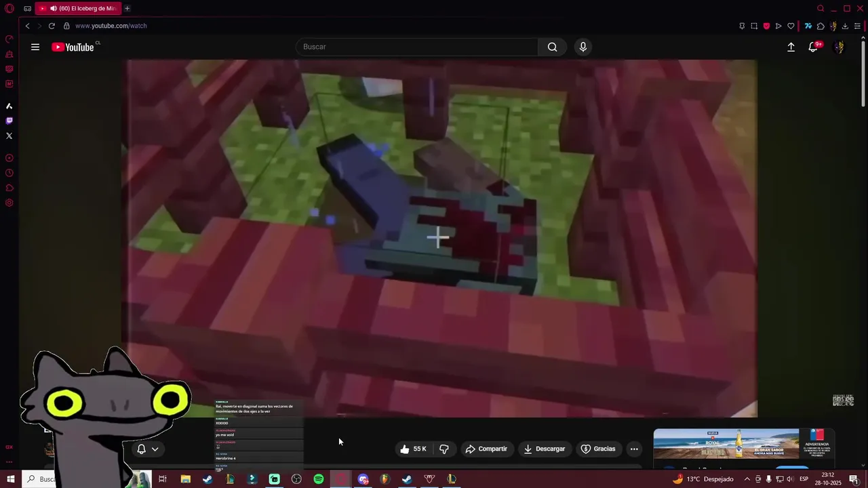Open the extensions puzzle icon in toolbar
The image size is (868, 488).
tap(821, 26)
